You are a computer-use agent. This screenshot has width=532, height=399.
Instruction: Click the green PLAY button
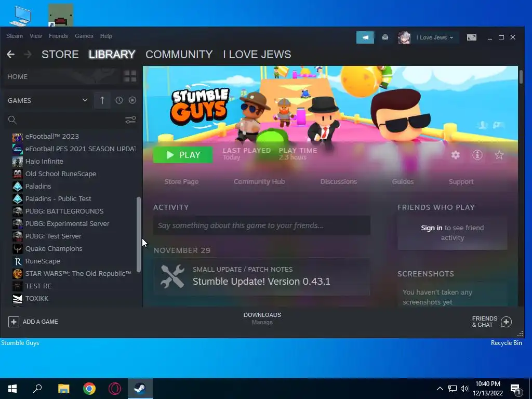[183, 155]
